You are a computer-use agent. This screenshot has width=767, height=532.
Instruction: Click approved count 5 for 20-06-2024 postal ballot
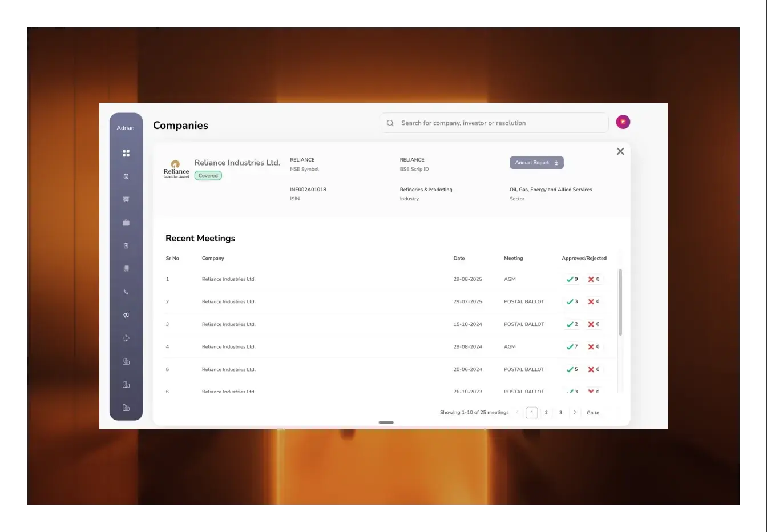coord(572,369)
